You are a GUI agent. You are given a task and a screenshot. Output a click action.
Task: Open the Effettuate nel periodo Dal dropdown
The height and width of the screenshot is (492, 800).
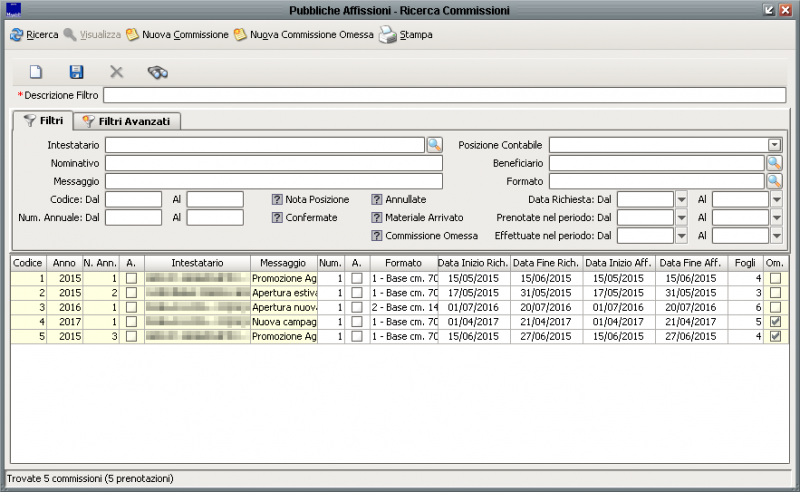(x=682, y=235)
